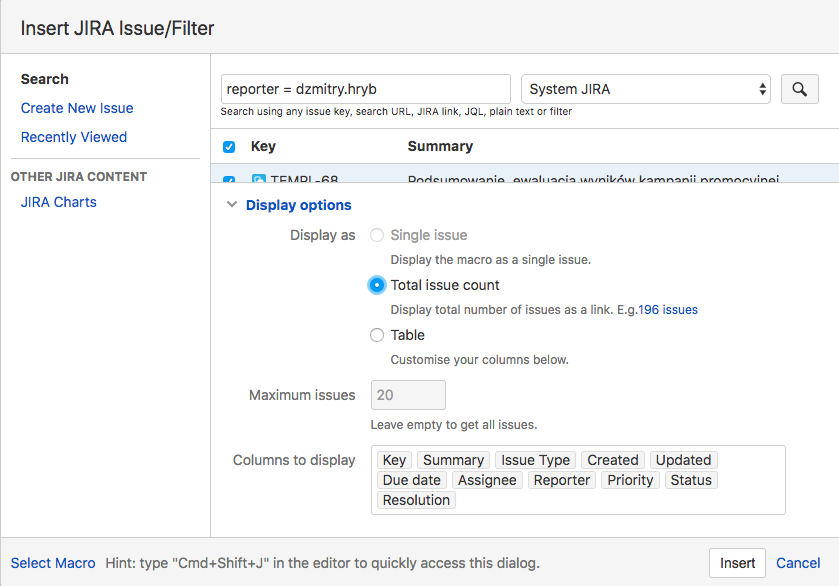This screenshot has width=839, height=586.
Task: Click the magnifier search button
Action: (x=799, y=89)
